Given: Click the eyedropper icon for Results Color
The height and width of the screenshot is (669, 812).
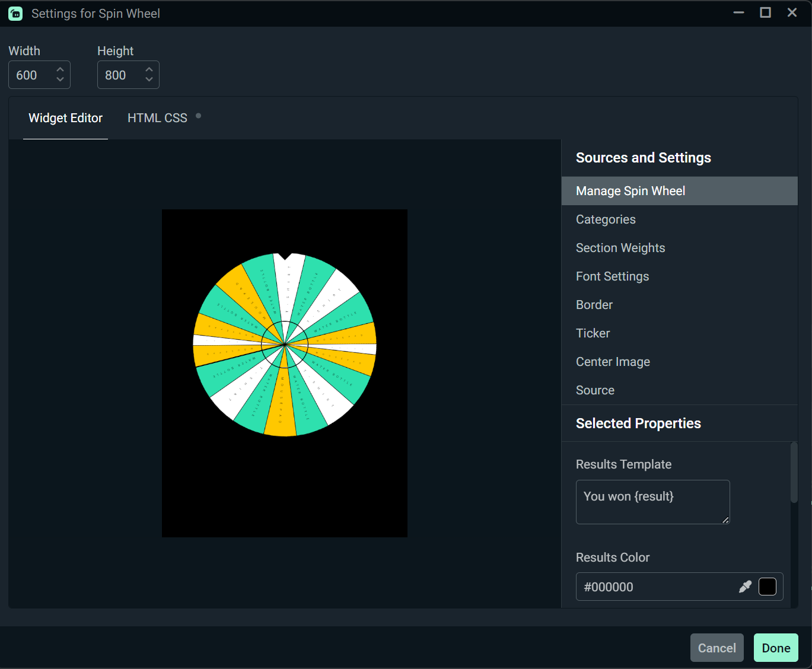Looking at the screenshot, I should point(745,587).
